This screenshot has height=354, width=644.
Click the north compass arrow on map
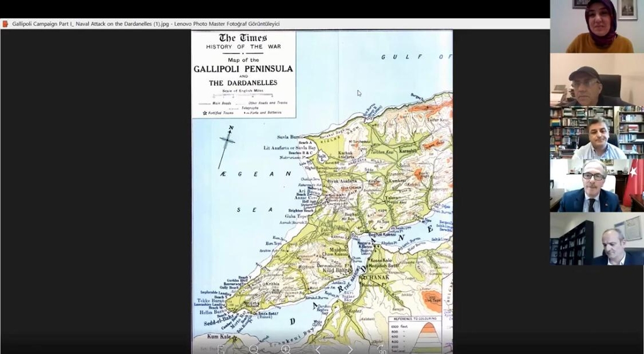(226, 146)
